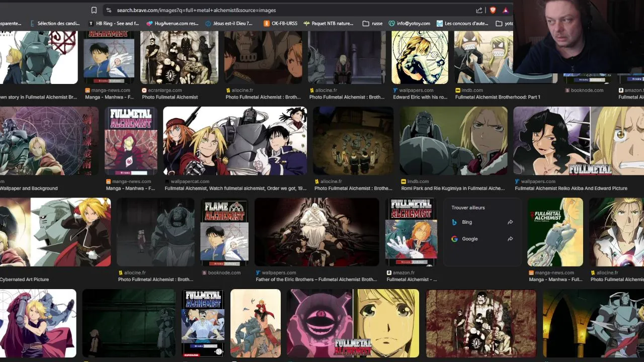
Task: Open amazon.fr 'Fullmetal Alchemist -' link
Action: point(412,280)
